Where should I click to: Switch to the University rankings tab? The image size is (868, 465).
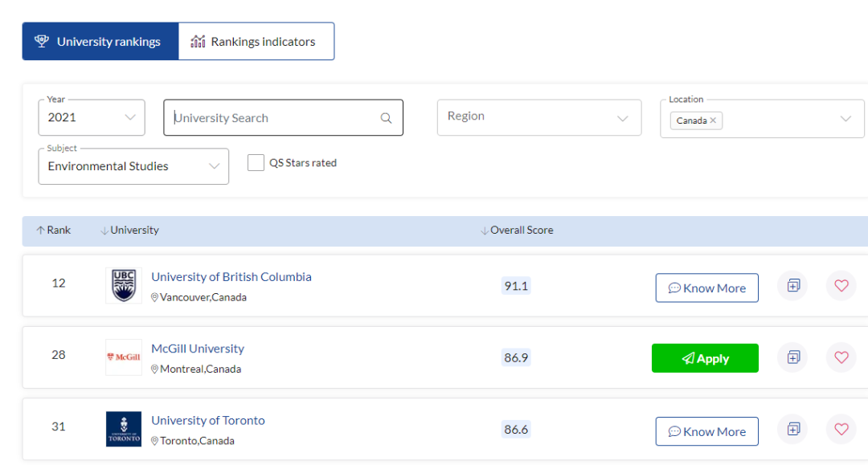(100, 42)
